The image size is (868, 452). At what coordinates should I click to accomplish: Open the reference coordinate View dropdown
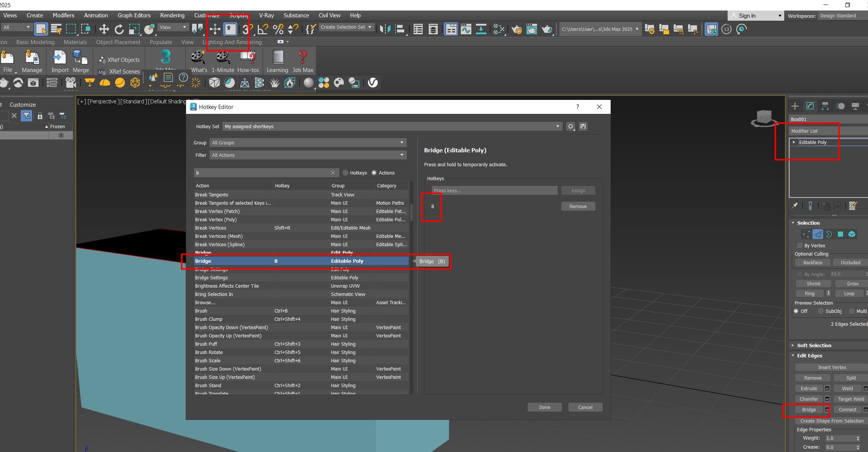(x=173, y=27)
